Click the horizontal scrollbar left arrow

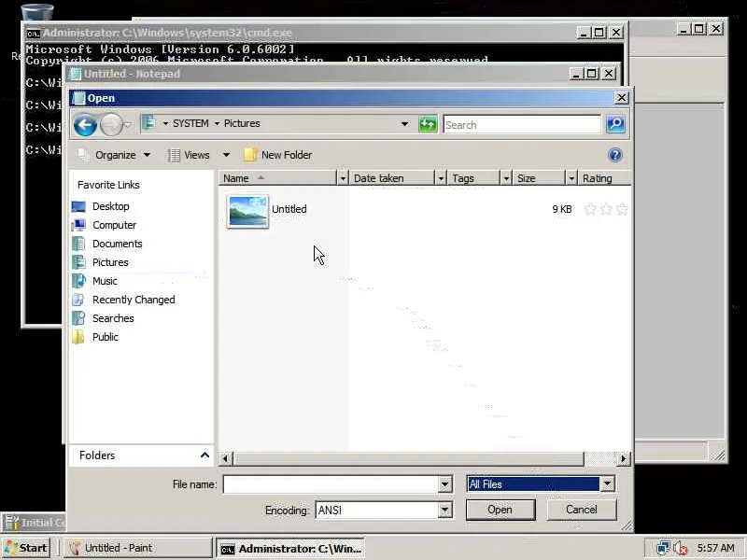pos(225,458)
